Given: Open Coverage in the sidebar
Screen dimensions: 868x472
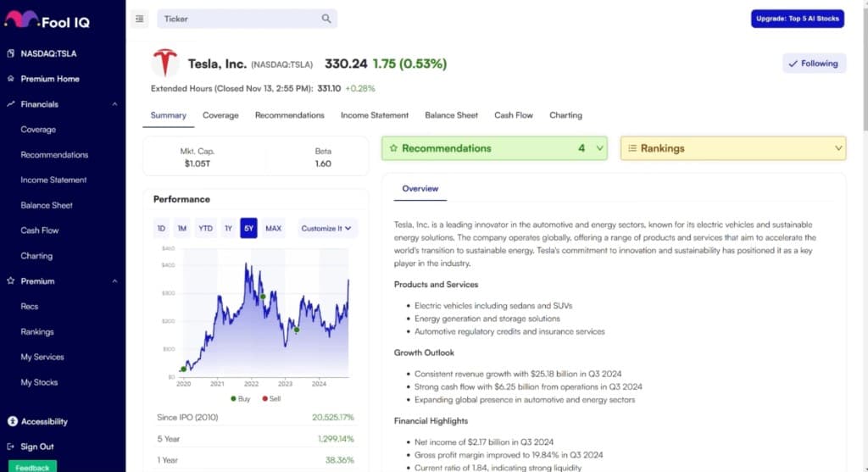Looking at the screenshot, I should pos(38,130).
